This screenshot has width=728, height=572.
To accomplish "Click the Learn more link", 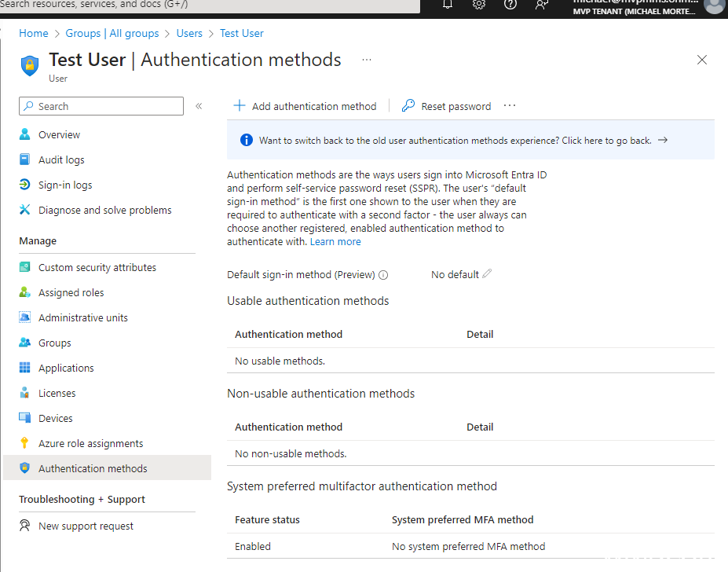I will point(335,242).
